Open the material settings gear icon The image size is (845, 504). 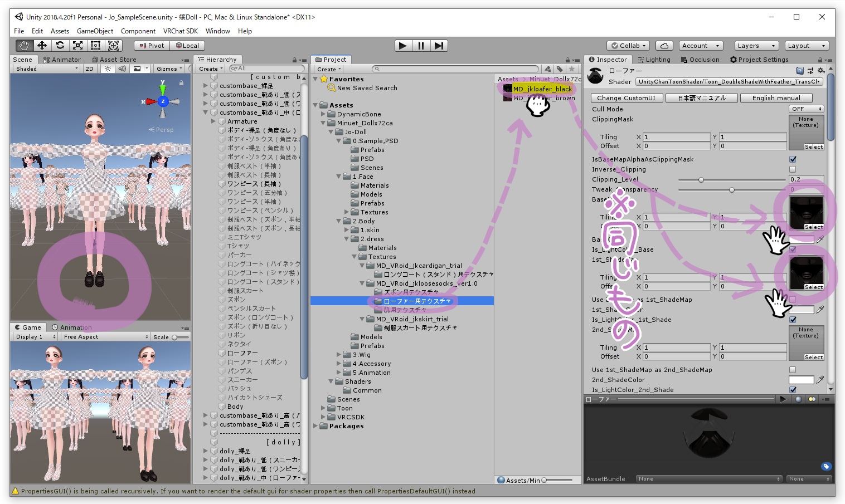(821, 71)
